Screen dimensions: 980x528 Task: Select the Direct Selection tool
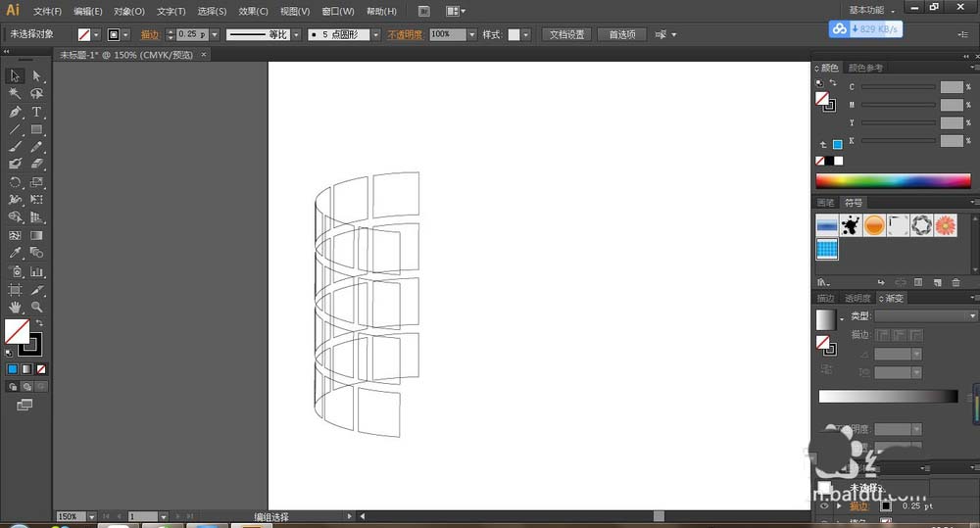(37, 75)
